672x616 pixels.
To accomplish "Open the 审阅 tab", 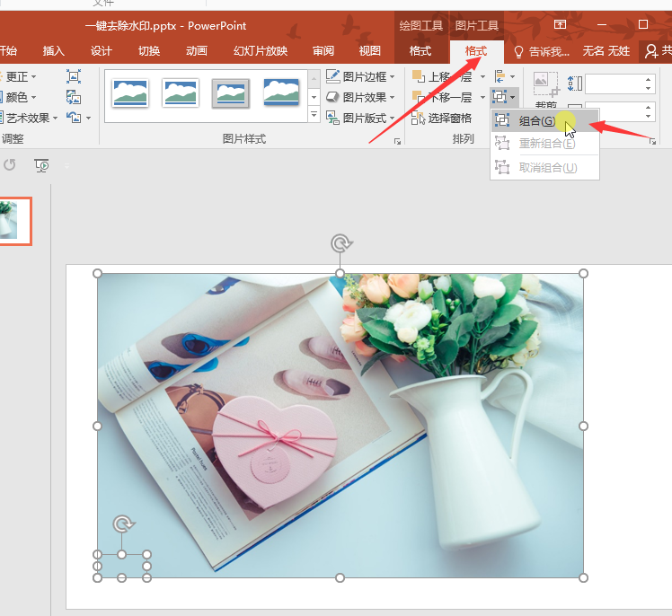I will 323,51.
